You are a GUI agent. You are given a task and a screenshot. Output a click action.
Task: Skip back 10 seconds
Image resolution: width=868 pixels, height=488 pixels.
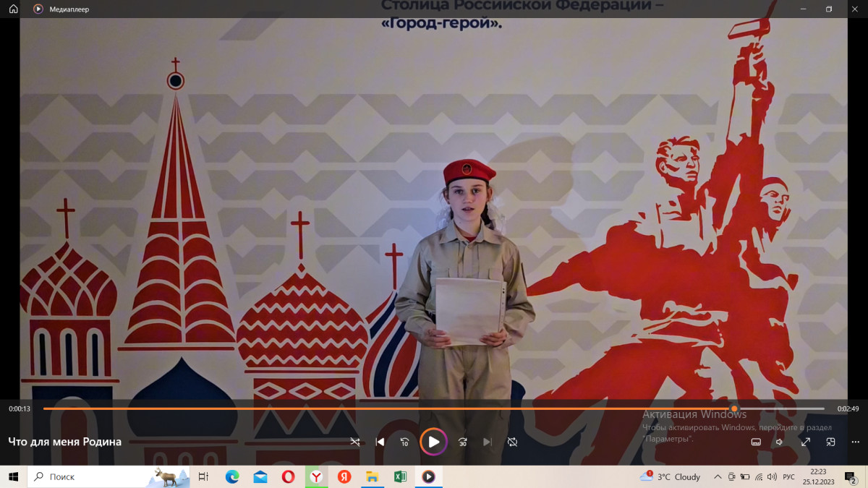tap(405, 442)
